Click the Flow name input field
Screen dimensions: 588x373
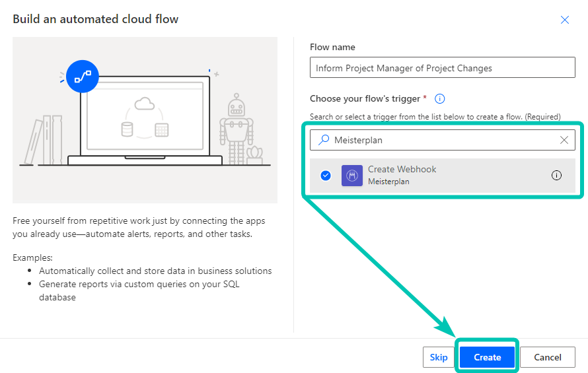tap(442, 67)
